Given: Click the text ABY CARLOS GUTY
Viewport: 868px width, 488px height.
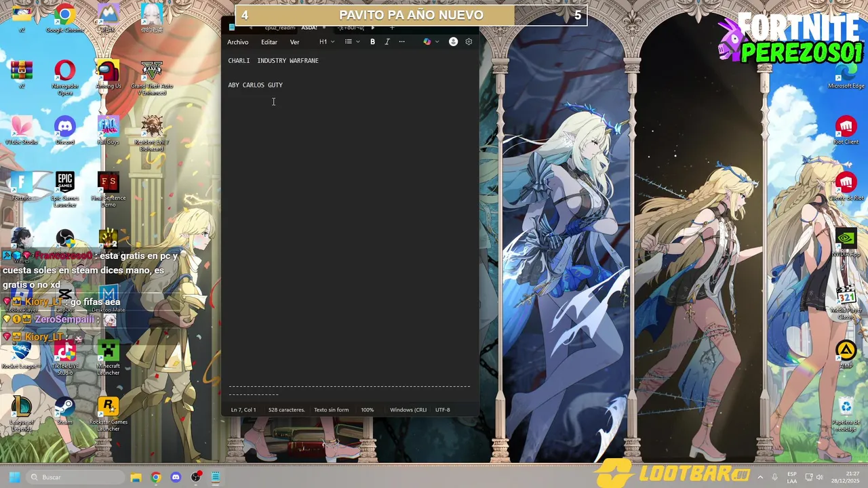Looking at the screenshot, I should click(x=255, y=85).
